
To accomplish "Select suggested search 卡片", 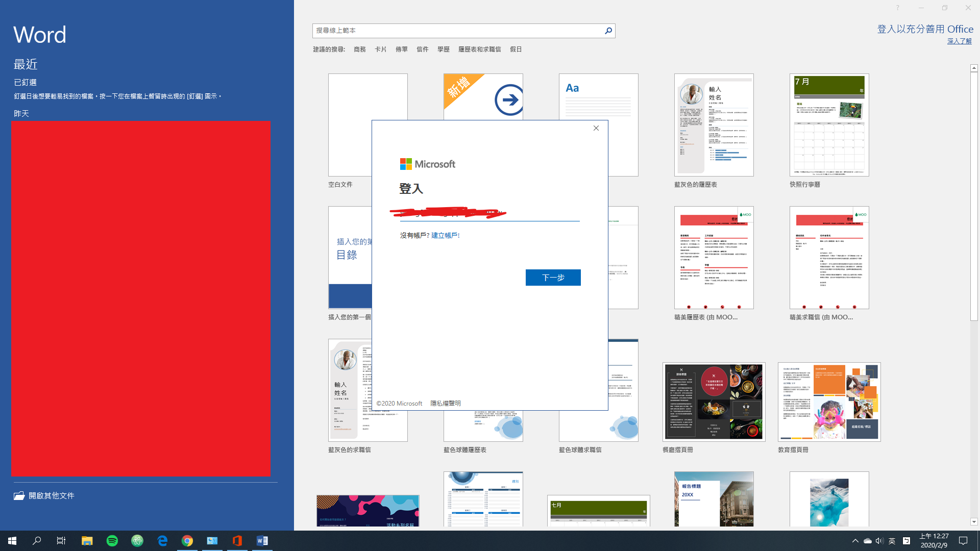I will tap(381, 49).
